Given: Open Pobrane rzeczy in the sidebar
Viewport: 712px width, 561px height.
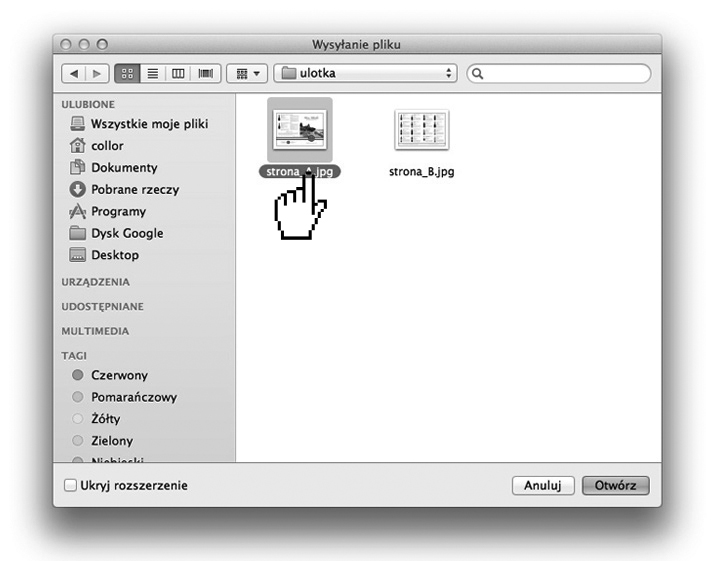Looking at the screenshot, I should pos(134,189).
